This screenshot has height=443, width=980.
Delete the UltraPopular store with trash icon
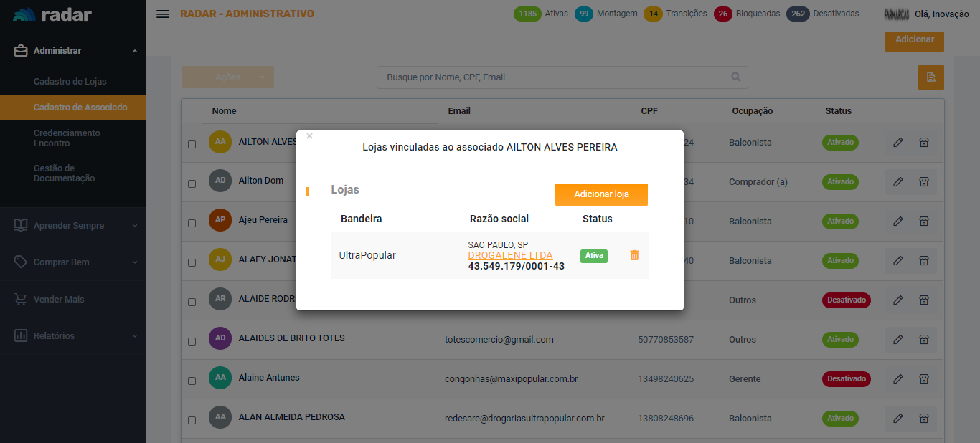[634, 255]
